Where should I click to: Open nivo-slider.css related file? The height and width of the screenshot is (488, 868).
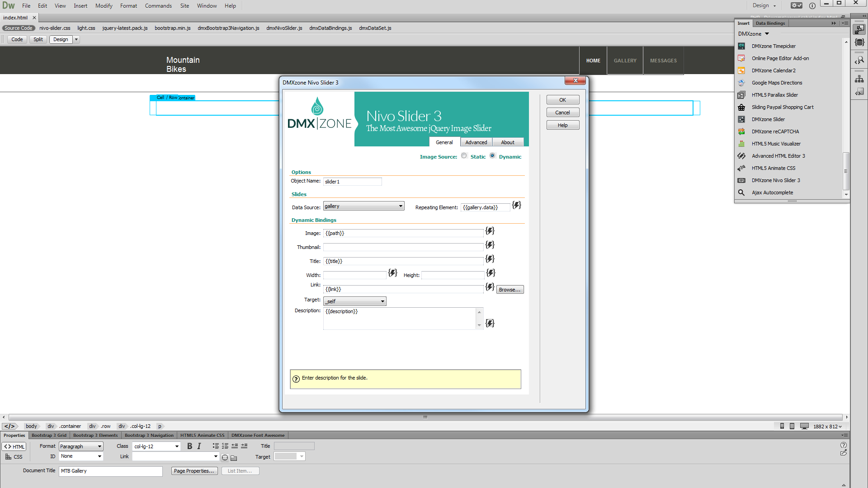tap(55, 28)
